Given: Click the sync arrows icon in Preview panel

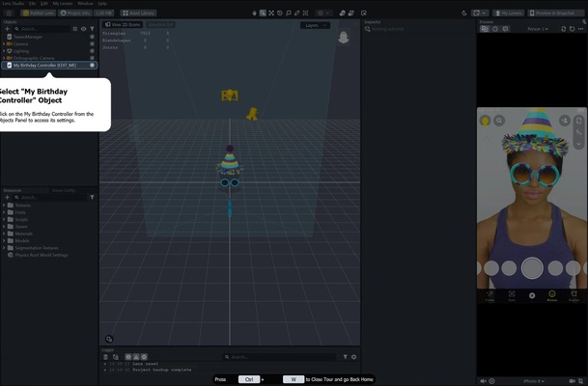Looking at the screenshot, I should click(563, 29).
